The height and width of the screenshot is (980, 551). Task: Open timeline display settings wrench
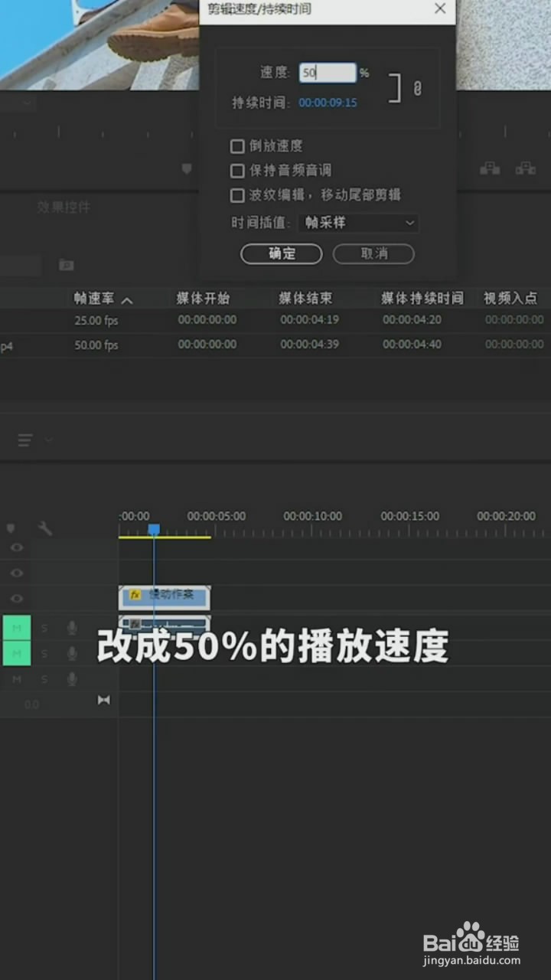45,528
